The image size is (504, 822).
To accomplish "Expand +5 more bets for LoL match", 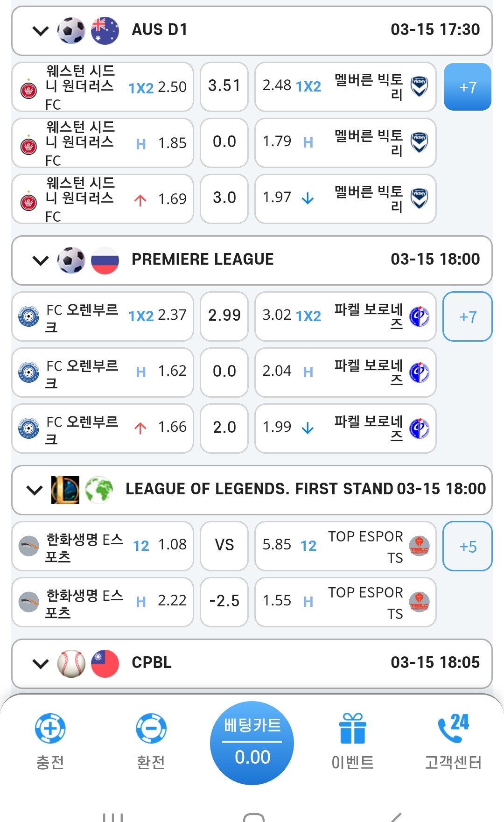I will [x=467, y=546].
